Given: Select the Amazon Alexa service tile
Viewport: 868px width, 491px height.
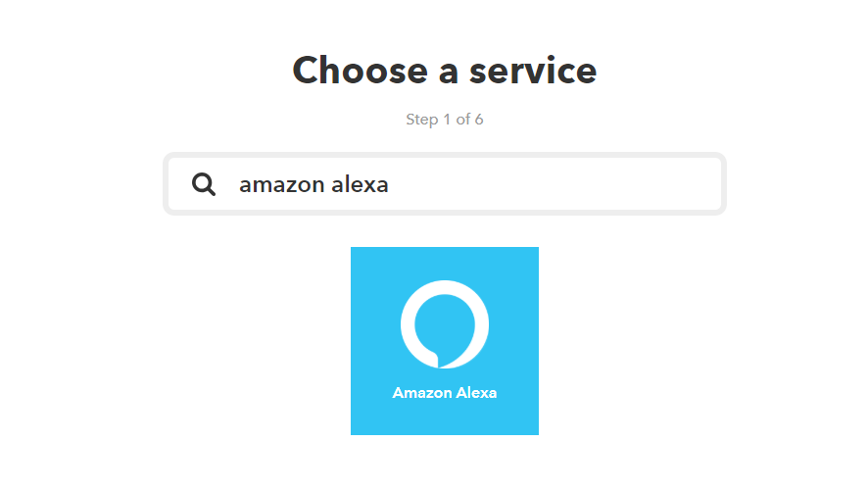Looking at the screenshot, I should click(445, 341).
